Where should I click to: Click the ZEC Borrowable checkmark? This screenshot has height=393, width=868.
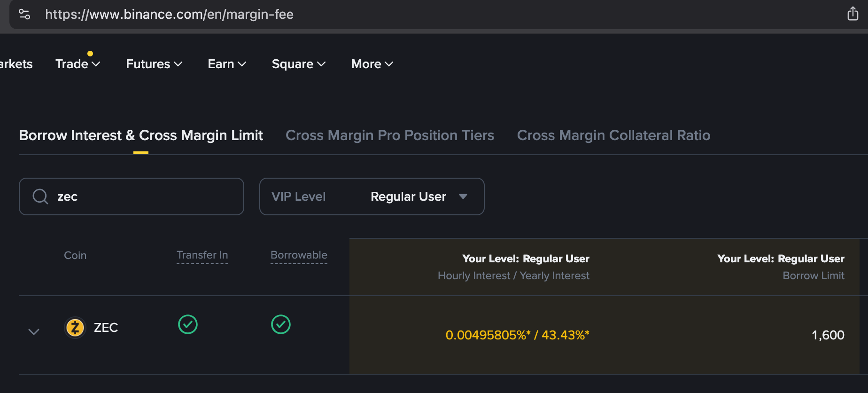[281, 324]
